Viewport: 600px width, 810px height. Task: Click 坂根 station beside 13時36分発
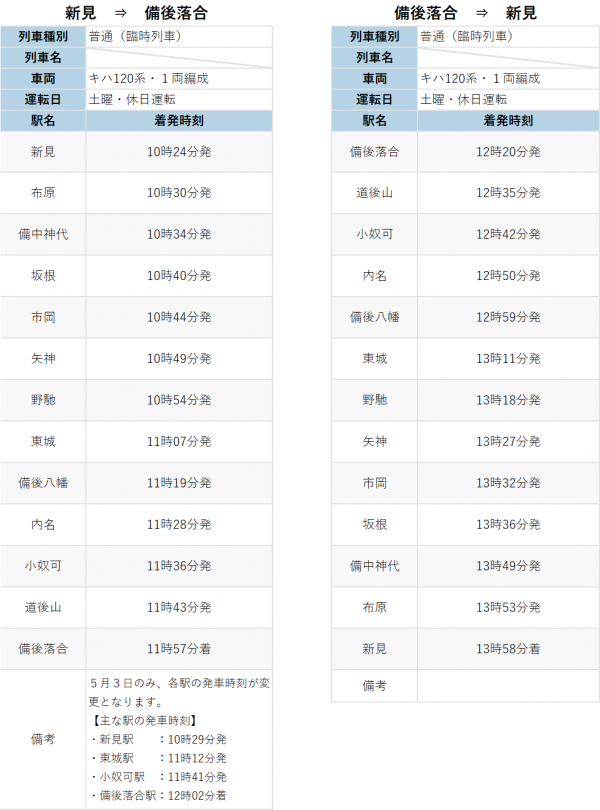point(374,524)
